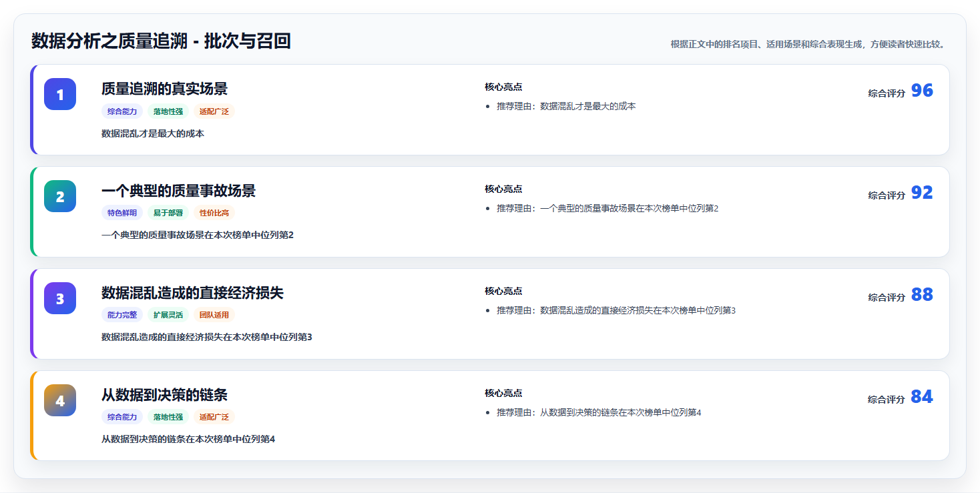Viewport: 980px width, 493px height.
Task: Click the rank 2 number badge
Action: point(60,196)
